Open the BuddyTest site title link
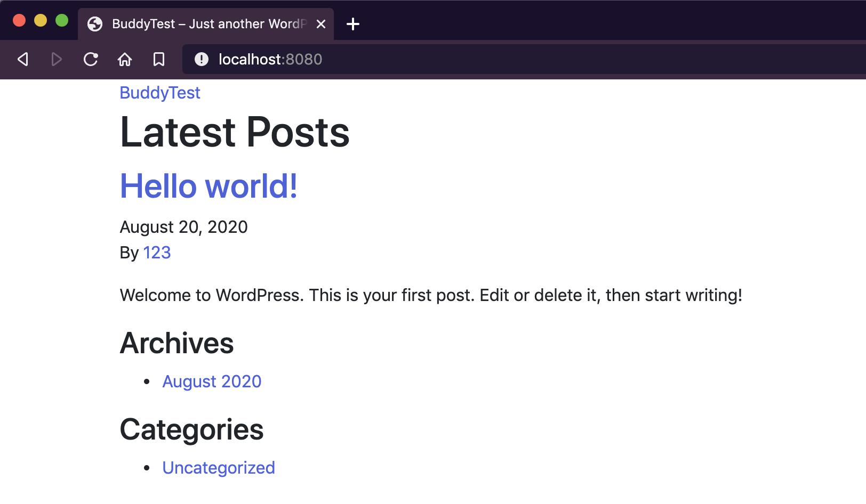The height and width of the screenshot is (504, 866). point(160,93)
